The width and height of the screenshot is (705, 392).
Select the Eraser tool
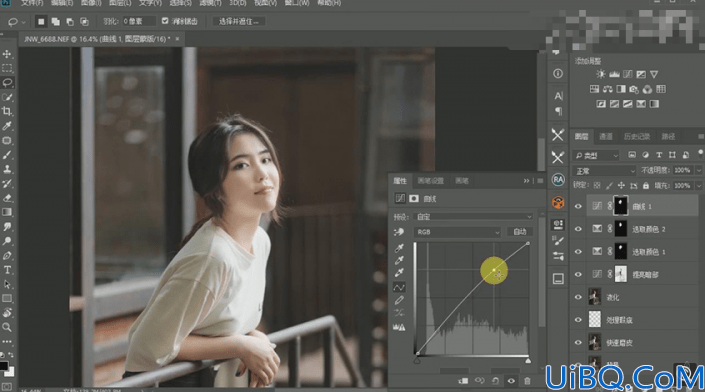[7, 198]
